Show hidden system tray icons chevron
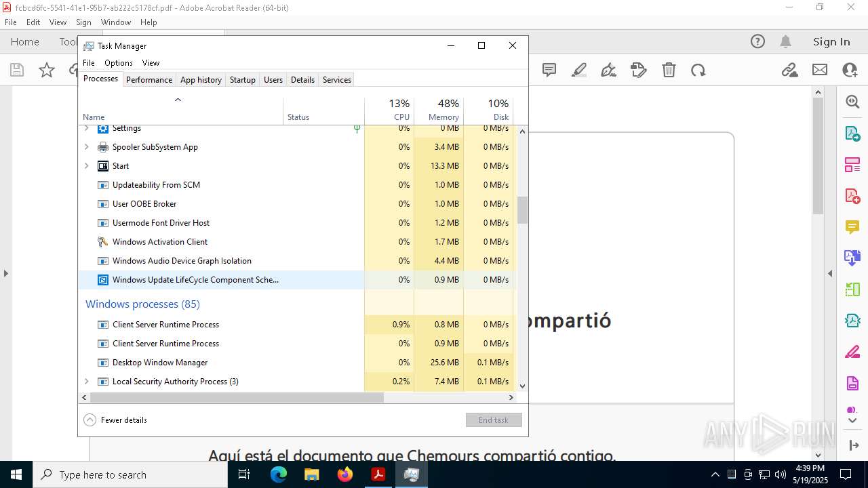Viewport: 868px width, 488px height. (715, 474)
